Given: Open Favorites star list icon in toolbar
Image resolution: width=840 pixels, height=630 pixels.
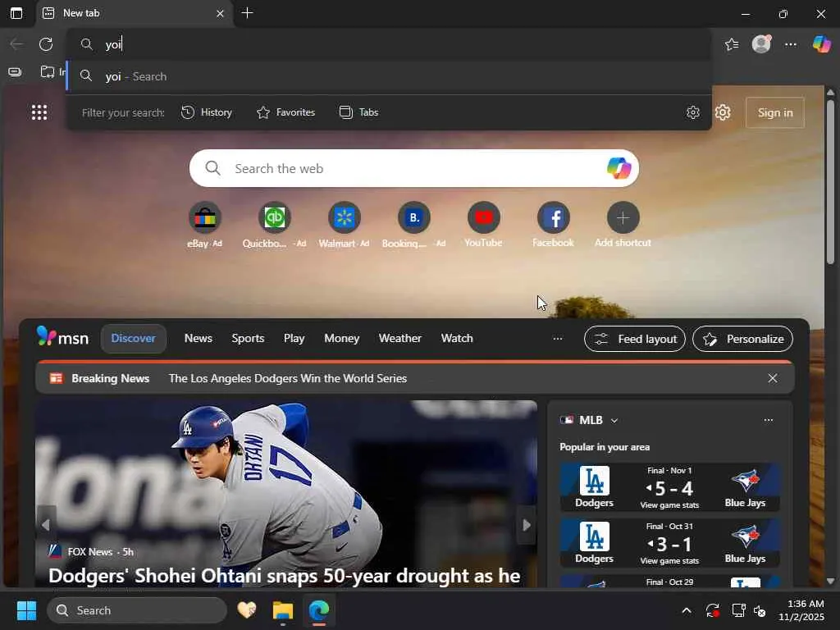Looking at the screenshot, I should point(732,44).
